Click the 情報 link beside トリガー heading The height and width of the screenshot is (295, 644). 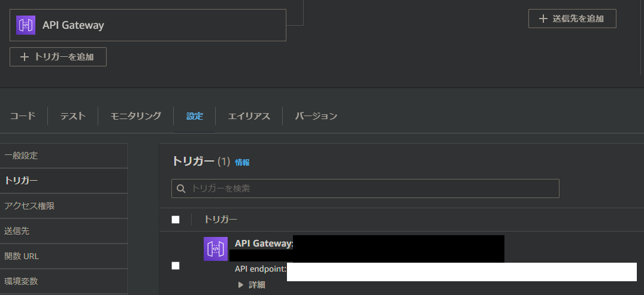(242, 162)
